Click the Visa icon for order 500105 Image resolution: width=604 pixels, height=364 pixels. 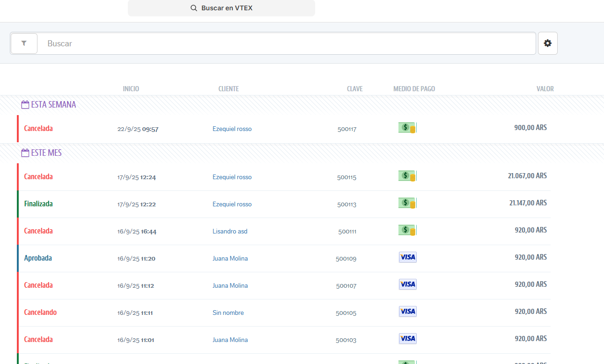(407, 312)
